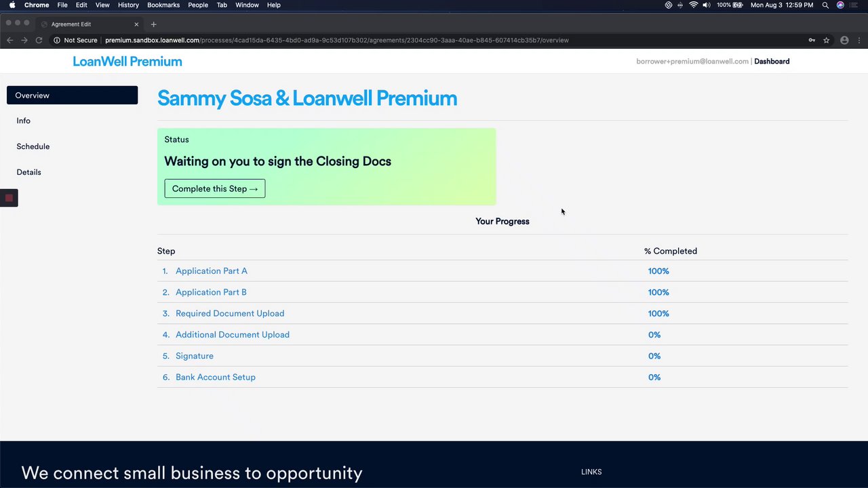Screen dimensions: 868x488
Task: Open Spotlight search in menu bar
Action: [x=825, y=5]
